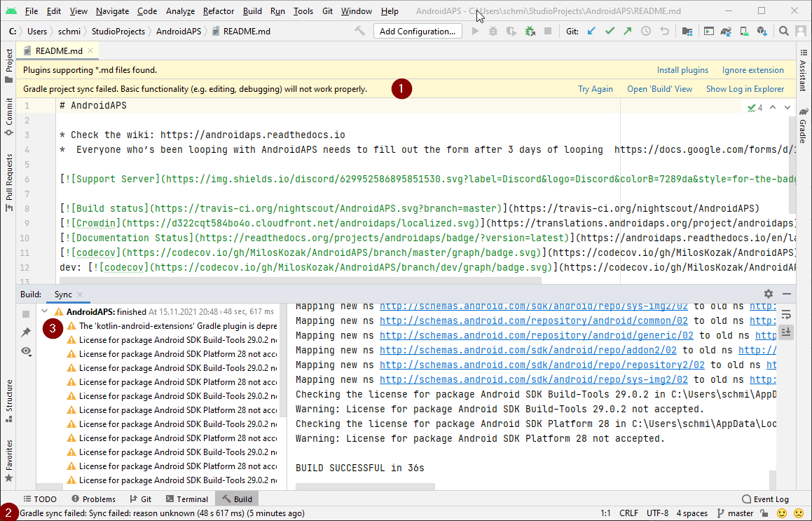Open the Structure tool window

click(x=8, y=400)
